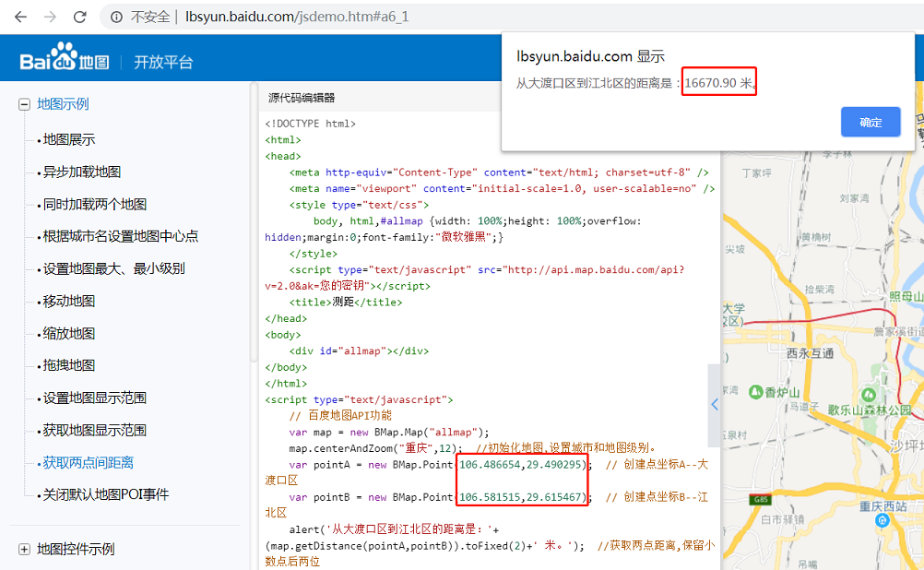Open the 拖拽地图 example

[69, 365]
